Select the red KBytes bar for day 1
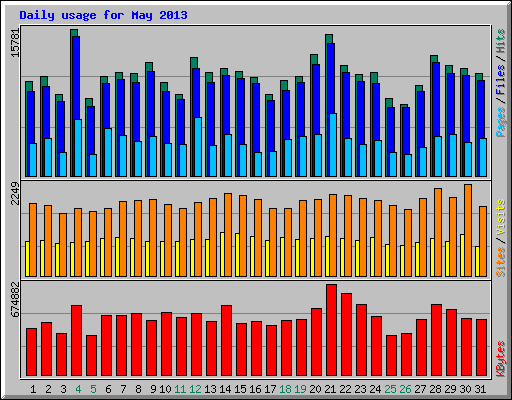The height and width of the screenshot is (400, 512). point(31,352)
